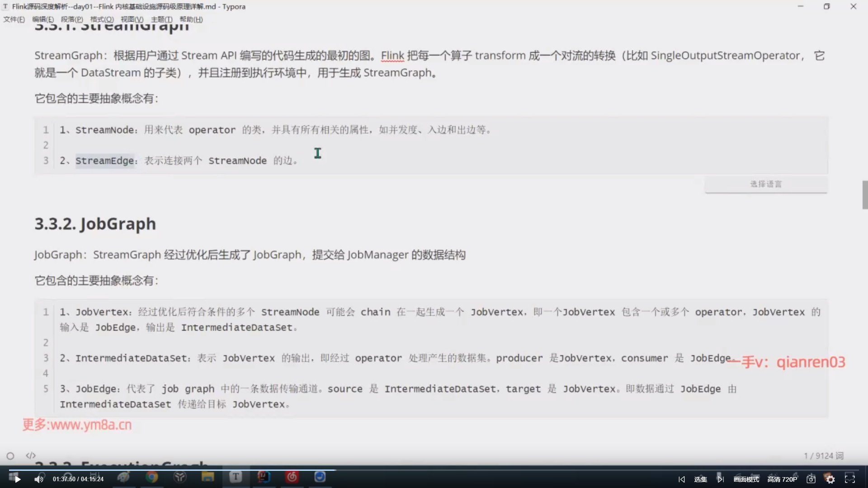The height and width of the screenshot is (488, 868).
Task: Toggle Typora source code mode icon
Action: click(31, 455)
